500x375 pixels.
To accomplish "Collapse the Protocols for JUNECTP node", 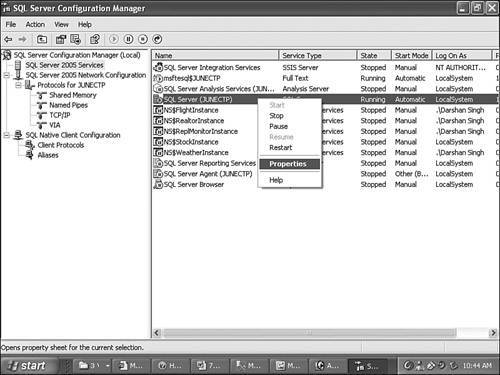I will 18,85.
